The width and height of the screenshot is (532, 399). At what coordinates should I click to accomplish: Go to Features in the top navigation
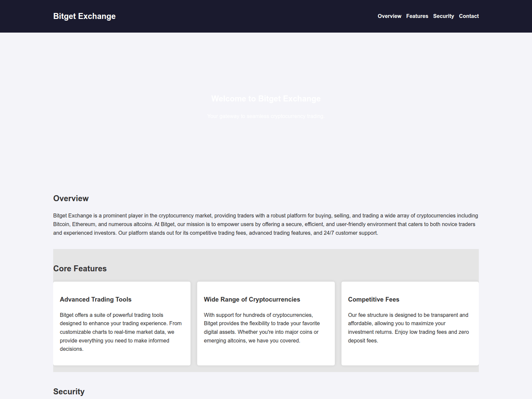click(417, 16)
